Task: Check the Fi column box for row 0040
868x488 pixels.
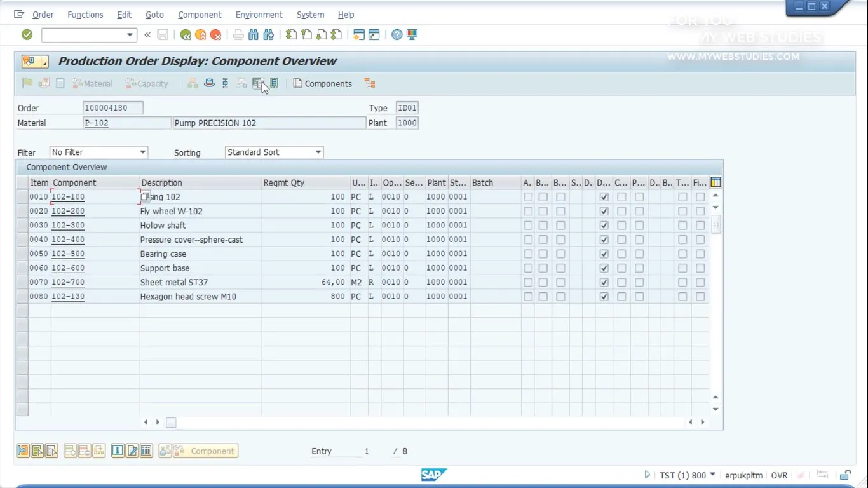Action: [x=700, y=240]
